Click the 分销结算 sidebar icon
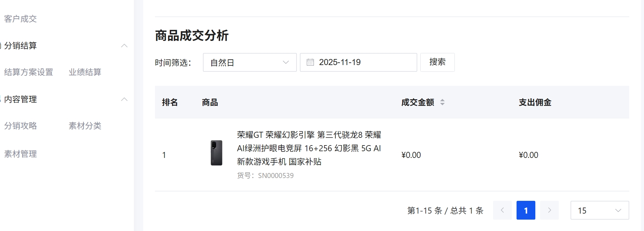Screen dimensions: 644x231 (x=1, y=46)
